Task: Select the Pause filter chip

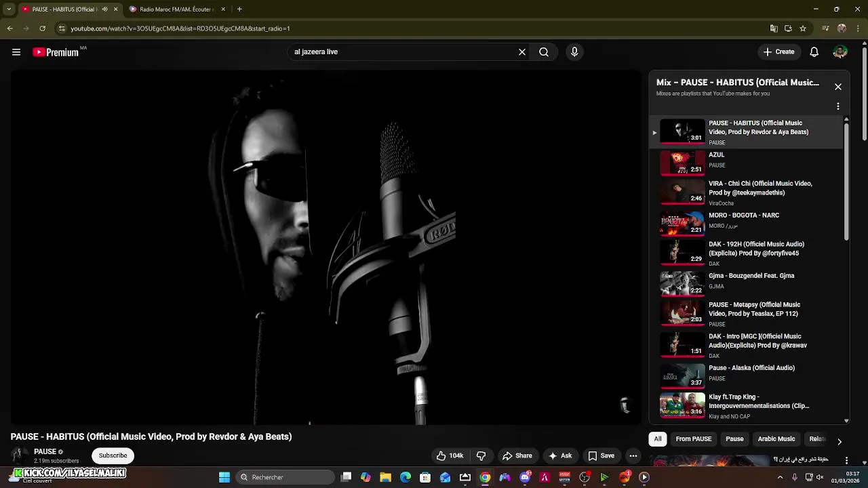Action: coord(734,439)
